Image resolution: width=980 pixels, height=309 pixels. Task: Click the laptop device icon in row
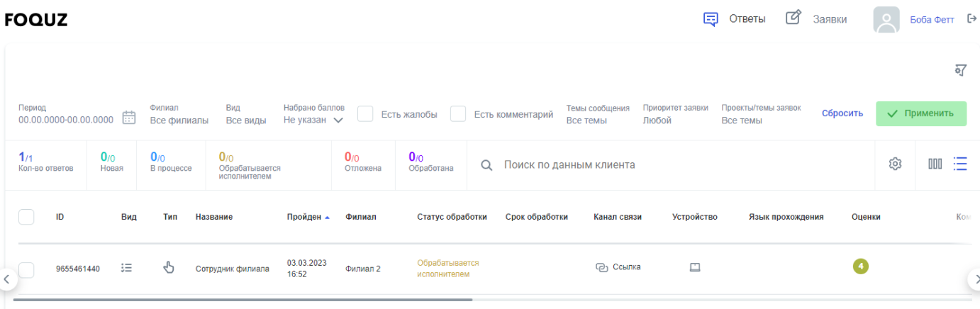click(695, 267)
